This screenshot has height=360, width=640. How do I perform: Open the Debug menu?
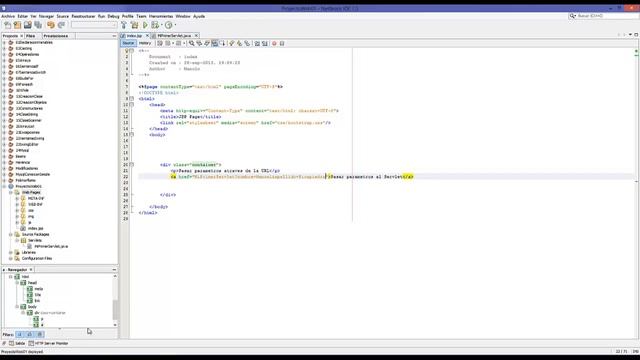(x=113, y=16)
